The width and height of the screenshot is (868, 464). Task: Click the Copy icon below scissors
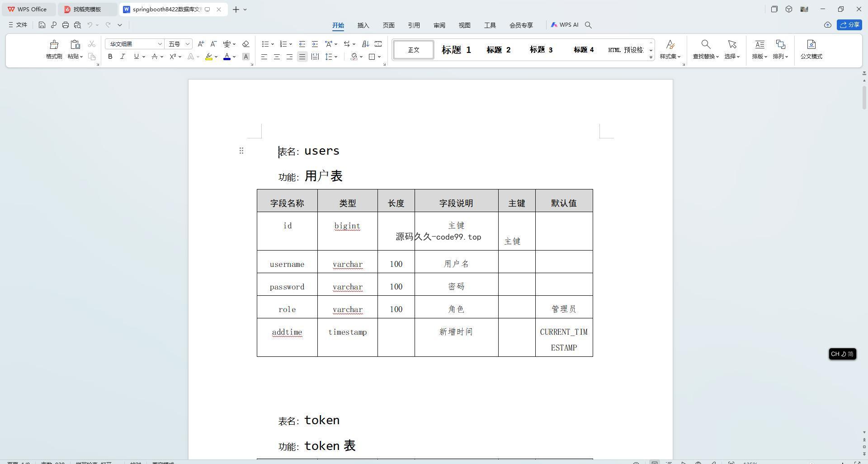coord(92,57)
